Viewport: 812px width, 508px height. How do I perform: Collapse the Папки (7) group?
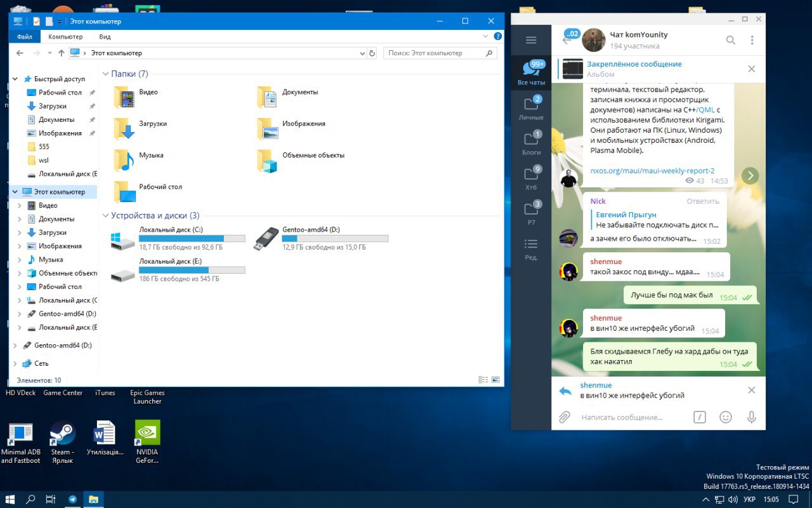point(106,74)
